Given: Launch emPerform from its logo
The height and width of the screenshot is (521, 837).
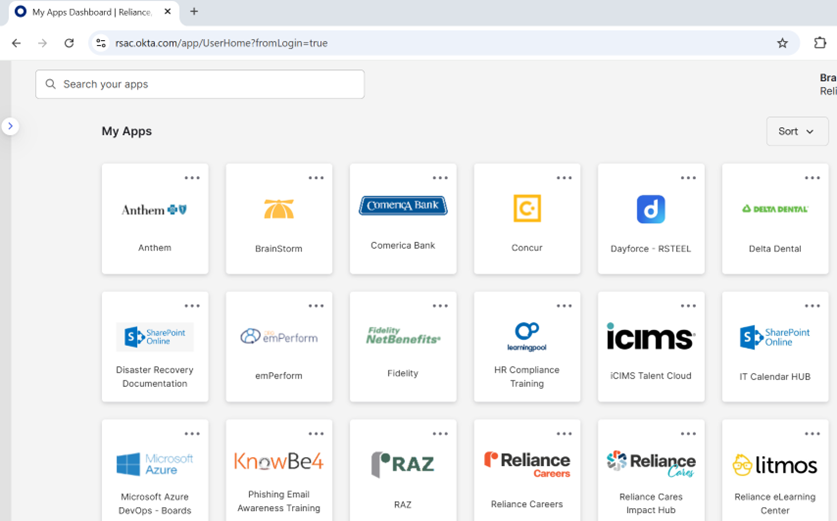Looking at the screenshot, I should (279, 336).
